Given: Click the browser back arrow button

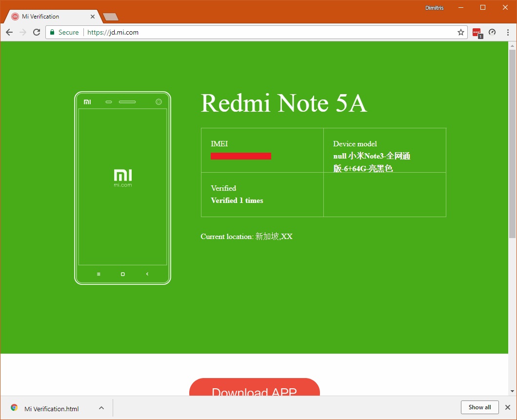Looking at the screenshot, I should click(x=9, y=32).
